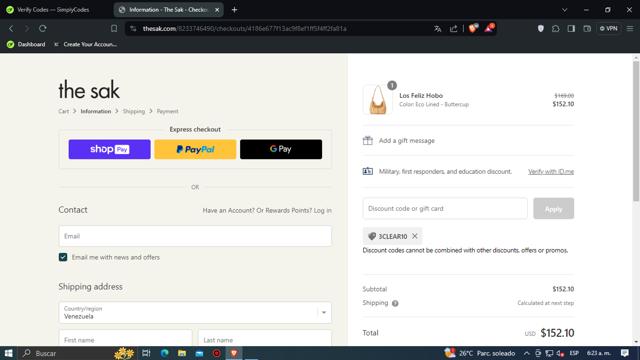Toggle the VPN button
The width and height of the screenshot is (640, 360).
point(608,29)
